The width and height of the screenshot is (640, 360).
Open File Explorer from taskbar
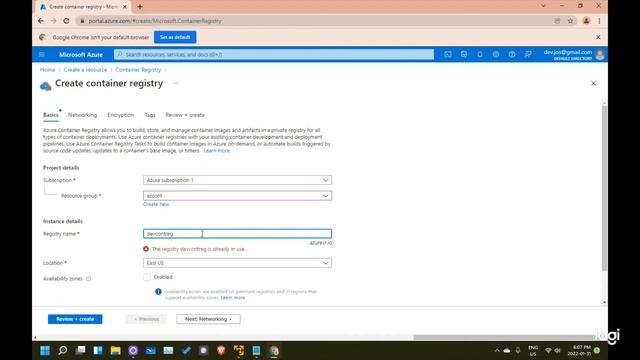point(116,350)
